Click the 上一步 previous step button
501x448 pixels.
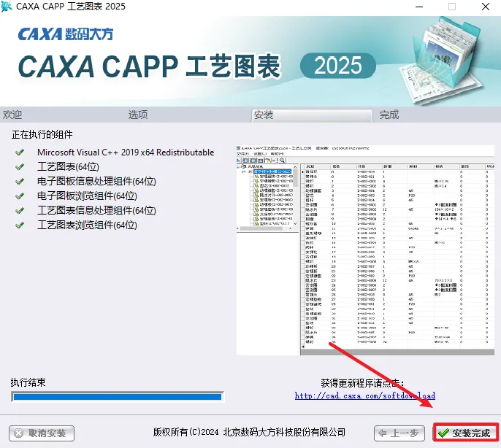399,433
